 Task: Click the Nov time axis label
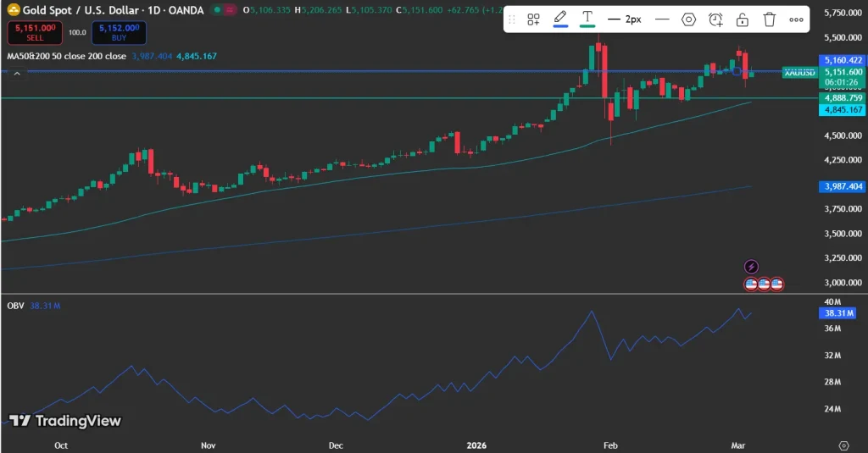pos(209,445)
